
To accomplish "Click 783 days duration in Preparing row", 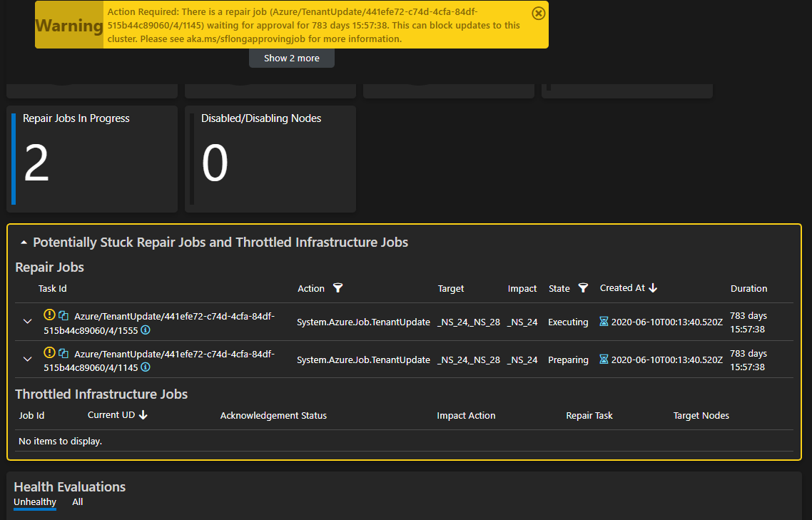I will 748,360.
